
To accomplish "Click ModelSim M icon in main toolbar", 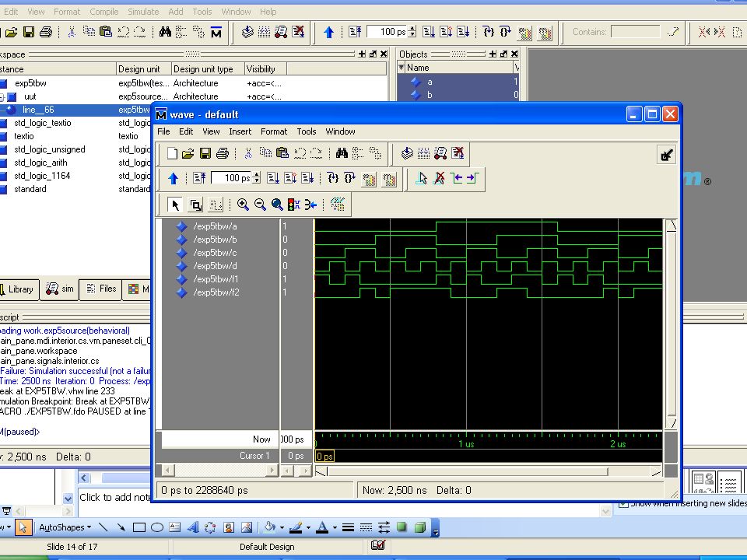I will pyautogui.click(x=216, y=33).
